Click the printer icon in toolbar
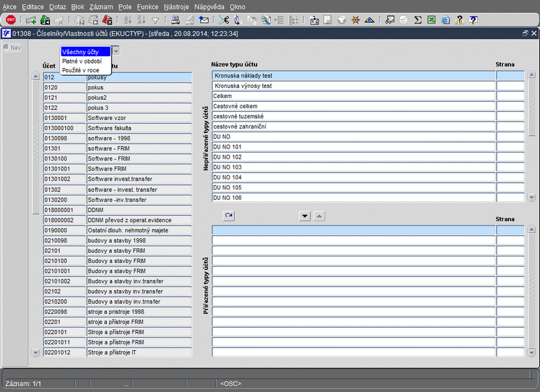This screenshot has width=540, height=392. pyautogui.click(x=175, y=20)
